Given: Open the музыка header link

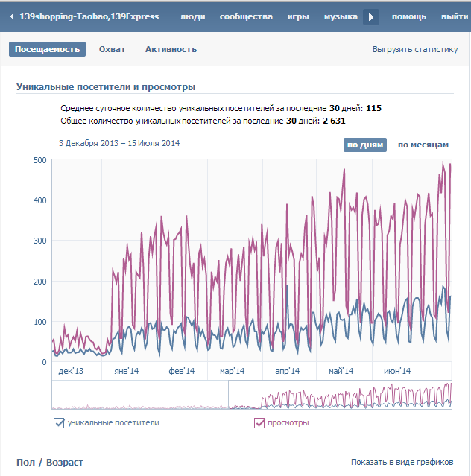Looking at the screenshot, I should (341, 16).
